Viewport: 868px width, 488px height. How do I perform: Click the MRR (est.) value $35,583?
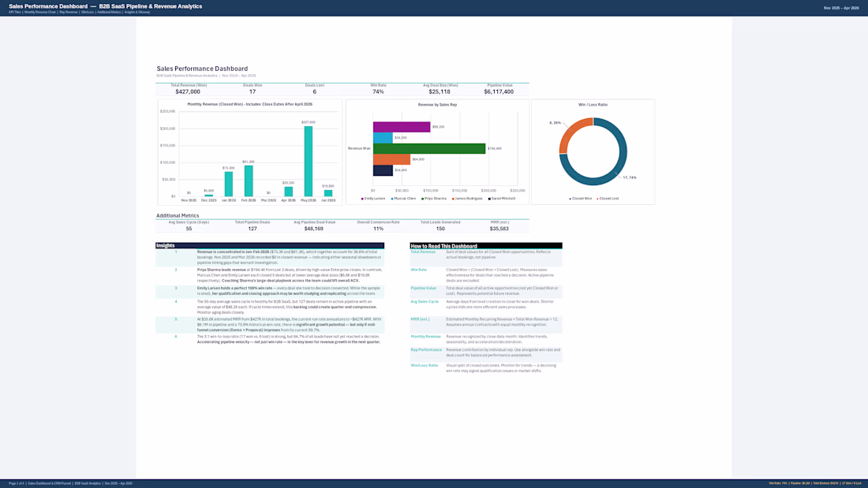click(499, 229)
